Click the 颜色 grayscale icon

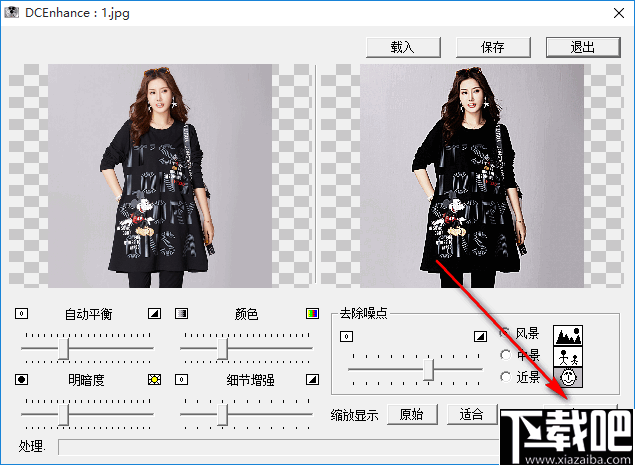(x=181, y=313)
